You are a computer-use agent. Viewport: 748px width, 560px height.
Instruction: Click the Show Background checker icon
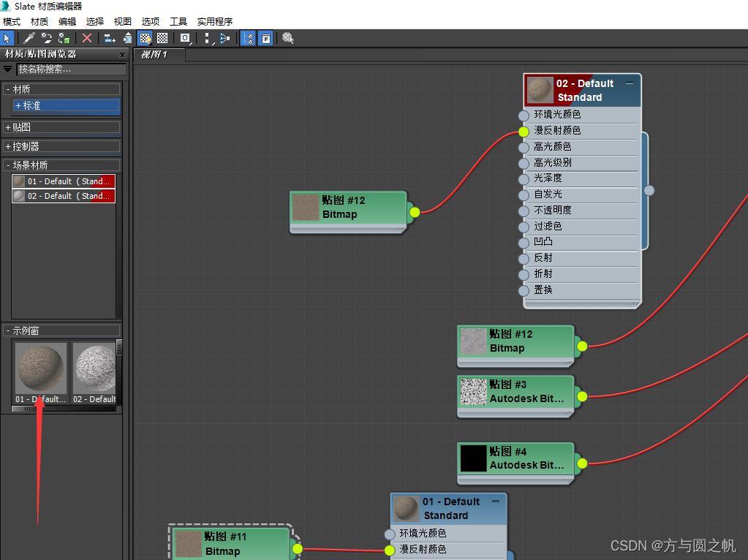[164, 38]
